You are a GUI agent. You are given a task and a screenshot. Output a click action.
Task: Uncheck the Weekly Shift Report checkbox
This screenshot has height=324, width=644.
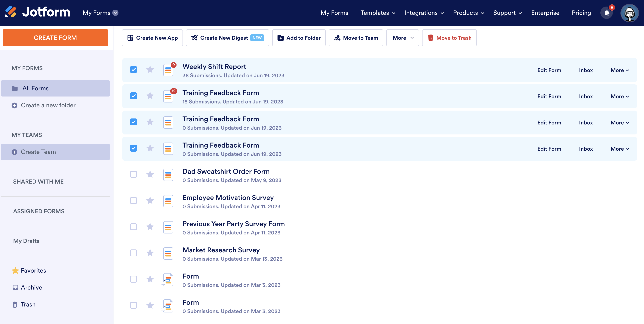tap(134, 70)
